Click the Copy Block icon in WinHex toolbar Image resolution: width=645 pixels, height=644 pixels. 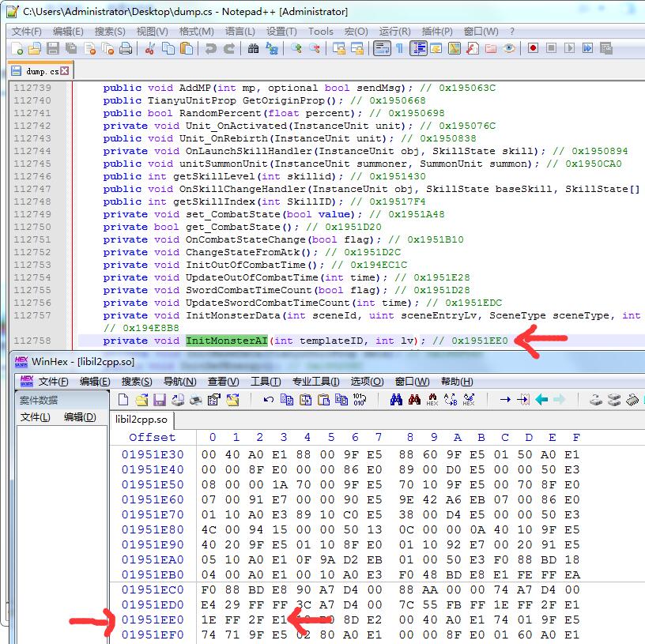point(287,400)
